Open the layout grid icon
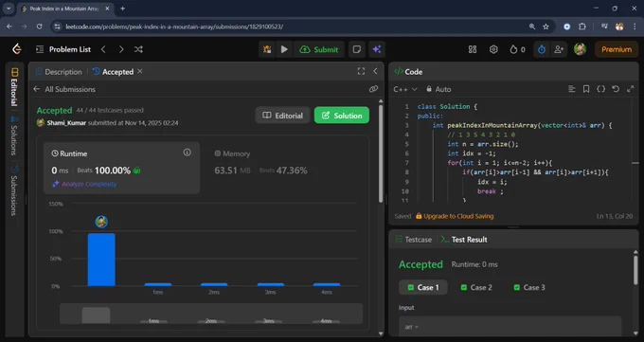Viewport: 644px width, 342px height. (x=473, y=49)
